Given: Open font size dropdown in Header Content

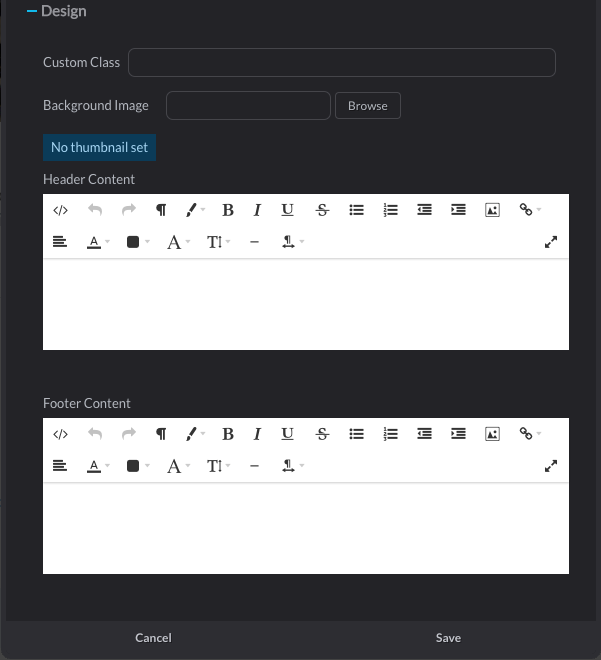Looking at the screenshot, I should tap(218, 242).
